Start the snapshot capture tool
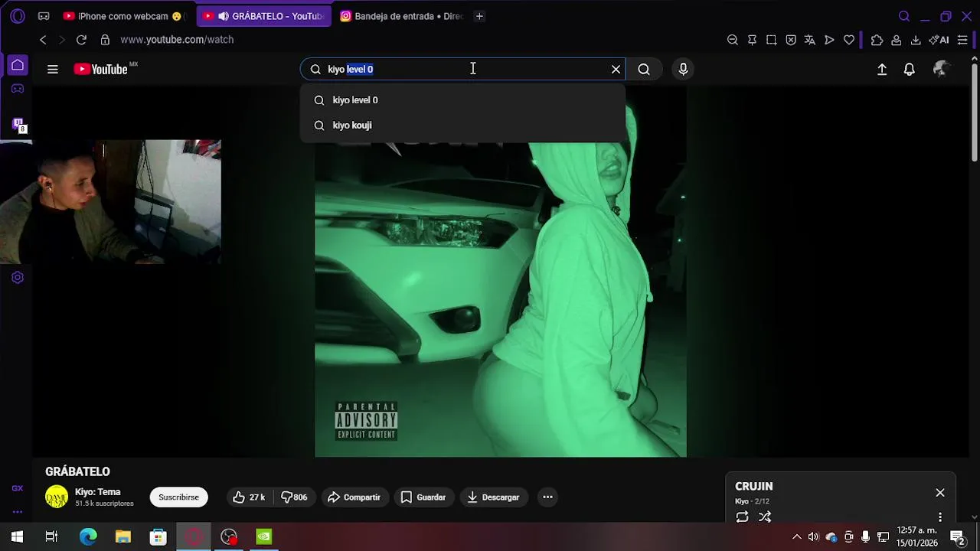Image resolution: width=980 pixels, height=551 pixels. tap(771, 40)
